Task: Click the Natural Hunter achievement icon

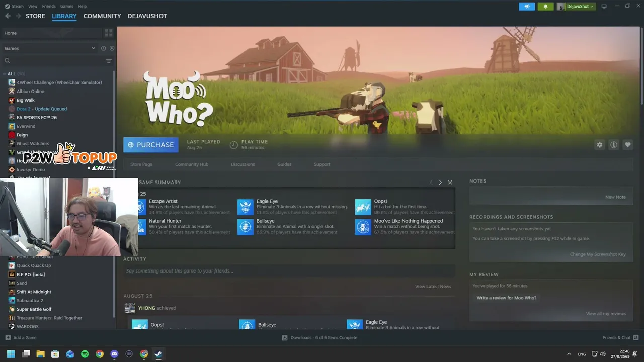Action: (x=141, y=227)
